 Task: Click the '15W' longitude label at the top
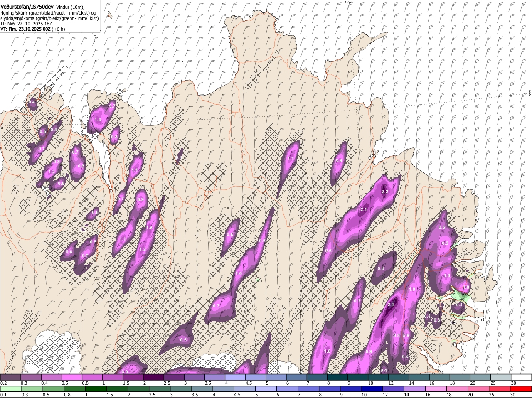(x=348, y=2)
